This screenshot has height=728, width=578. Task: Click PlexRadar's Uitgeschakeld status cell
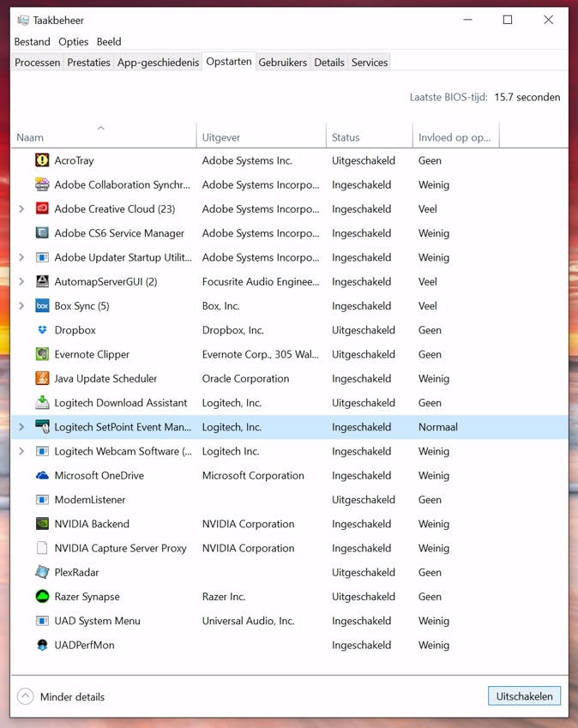(364, 573)
